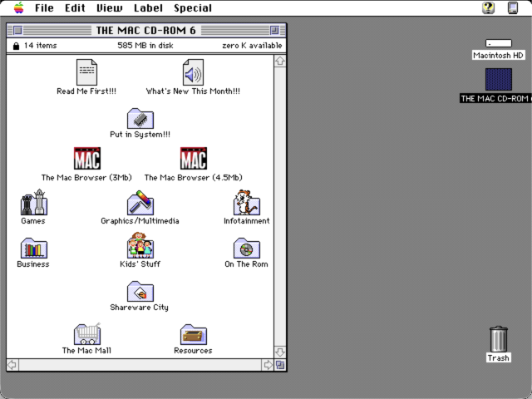Click the "The Mac Browser (4.5Mb)" label
532x399 pixels.
[194, 177]
